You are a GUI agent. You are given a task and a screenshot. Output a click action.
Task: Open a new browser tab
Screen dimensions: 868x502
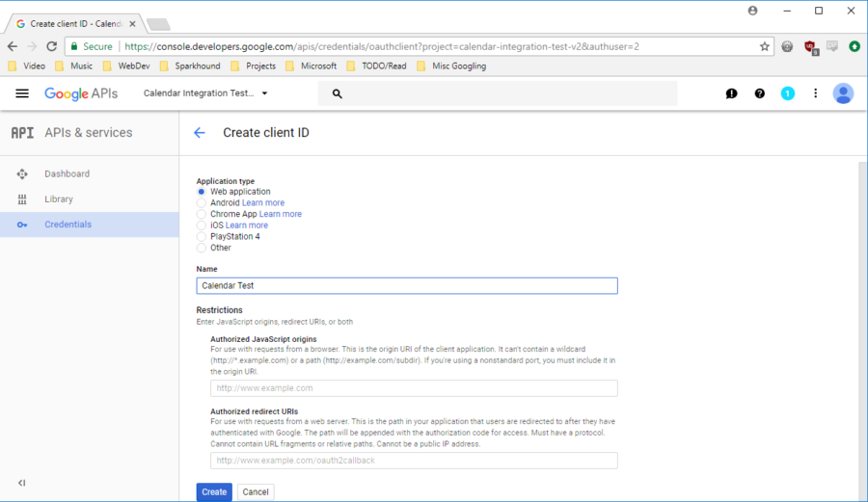tap(158, 24)
